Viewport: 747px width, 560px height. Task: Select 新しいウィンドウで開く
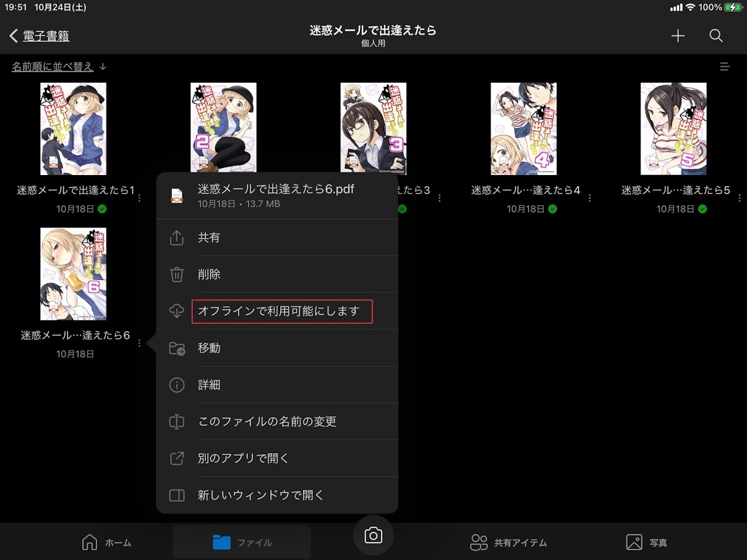(277, 495)
